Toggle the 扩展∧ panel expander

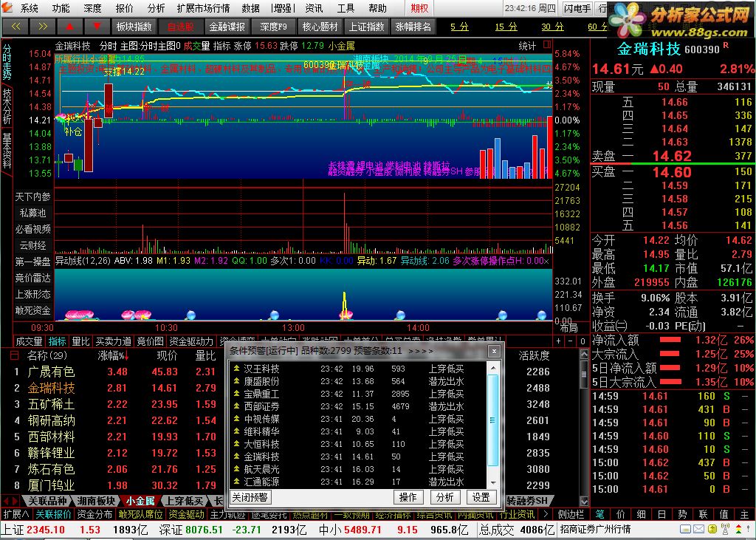pos(16,514)
